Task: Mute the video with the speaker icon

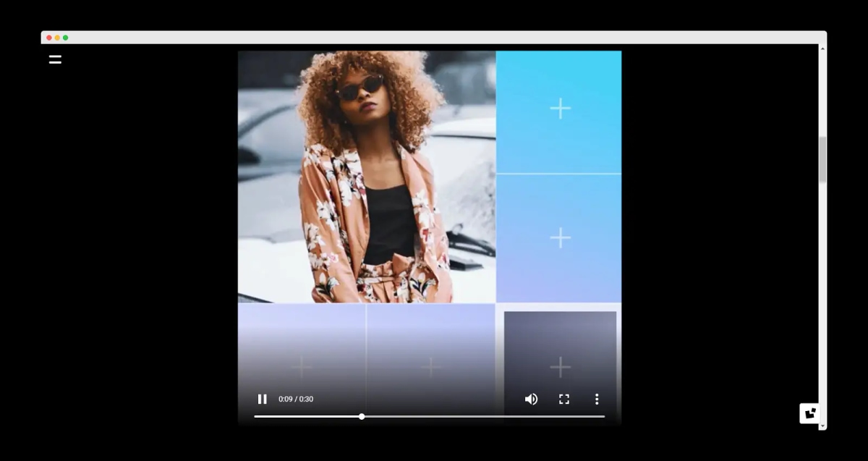Action: [531, 399]
